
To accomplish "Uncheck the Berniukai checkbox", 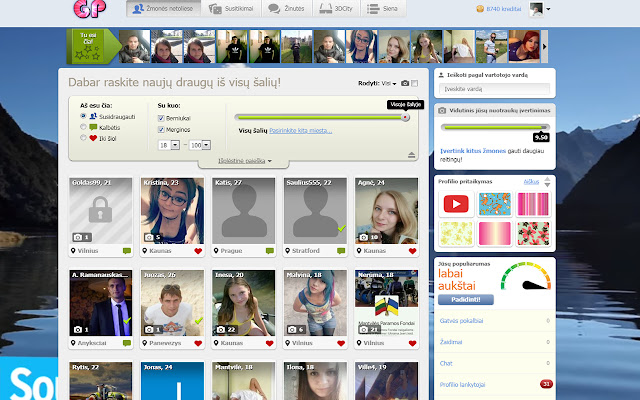I will click(x=162, y=116).
